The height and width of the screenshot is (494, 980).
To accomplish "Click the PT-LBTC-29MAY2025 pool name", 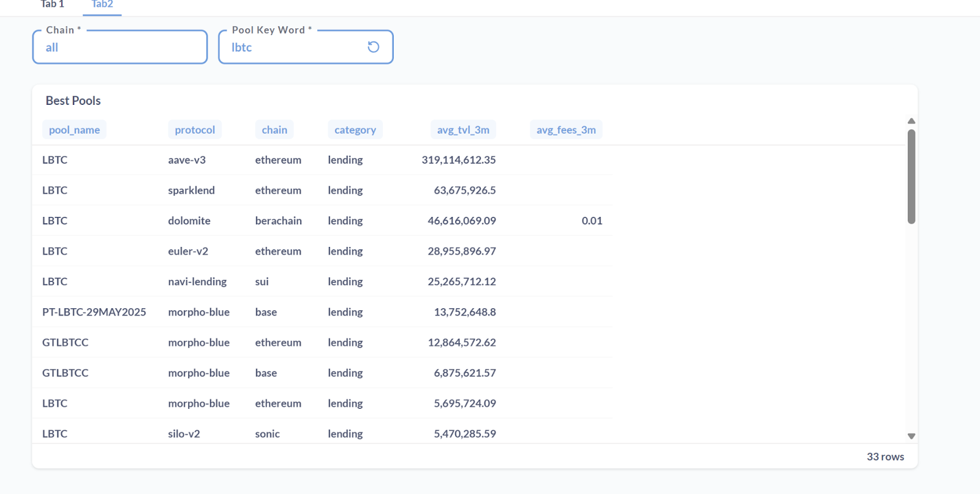I will pyautogui.click(x=94, y=312).
